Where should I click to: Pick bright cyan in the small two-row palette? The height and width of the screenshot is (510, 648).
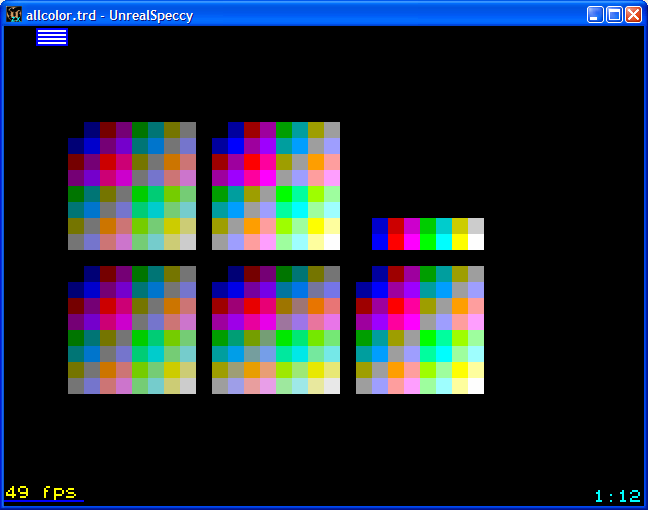pyautogui.click(x=444, y=242)
